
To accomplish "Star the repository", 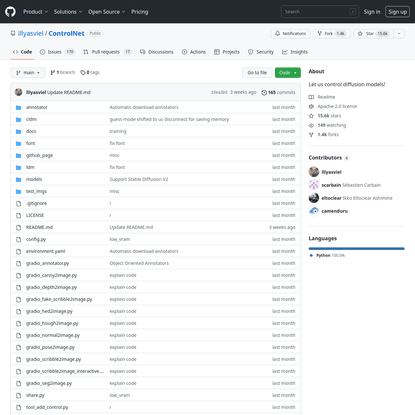I will pyautogui.click(x=373, y=34).
